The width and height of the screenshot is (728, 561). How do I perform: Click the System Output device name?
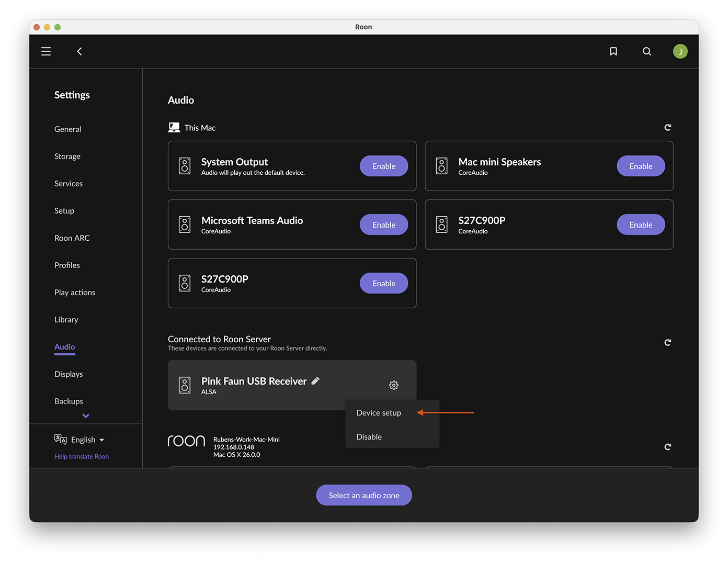click(234, 162)
